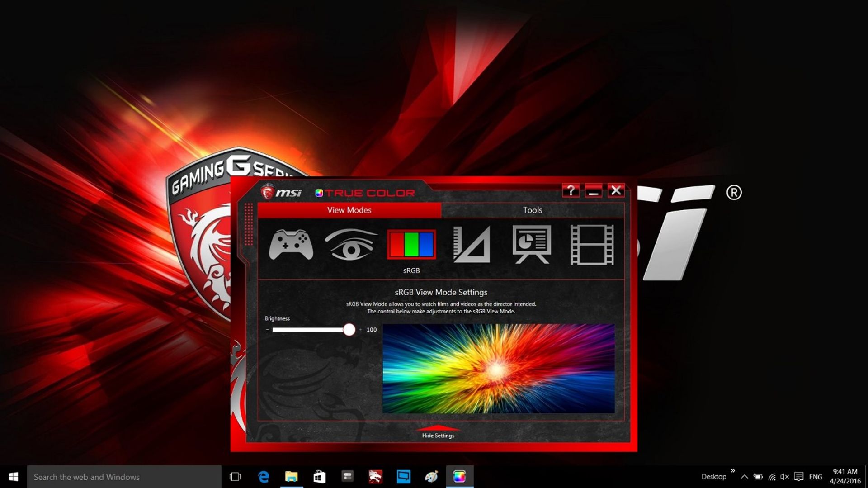The height and width of the screenshot is (488, 868).
Task: Click the muted volume tray icon
Action: [785, 477]
